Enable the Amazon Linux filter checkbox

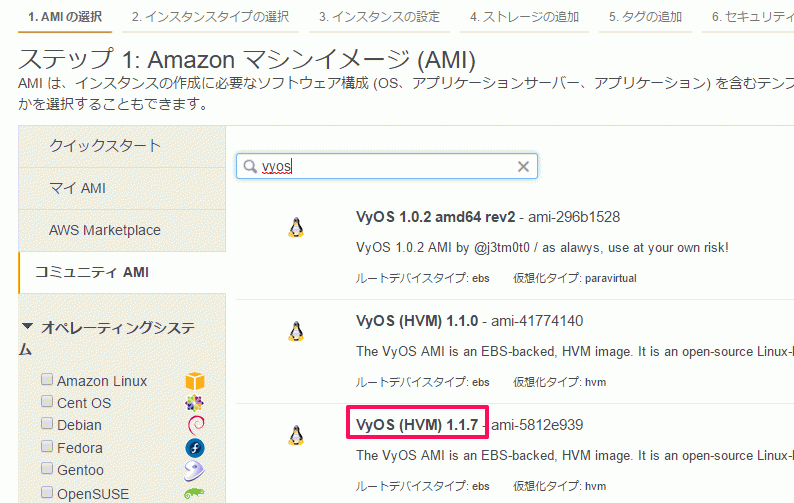[47, 379]
